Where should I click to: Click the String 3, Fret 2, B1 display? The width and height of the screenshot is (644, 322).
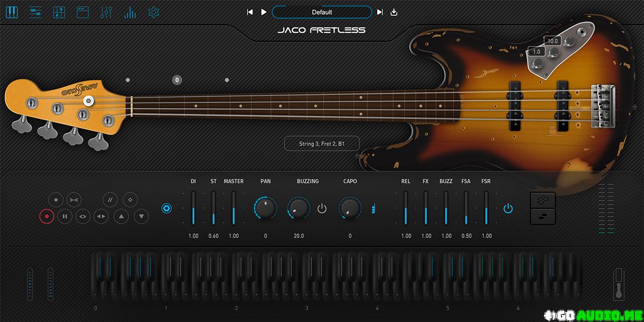[x=322, y=144]
